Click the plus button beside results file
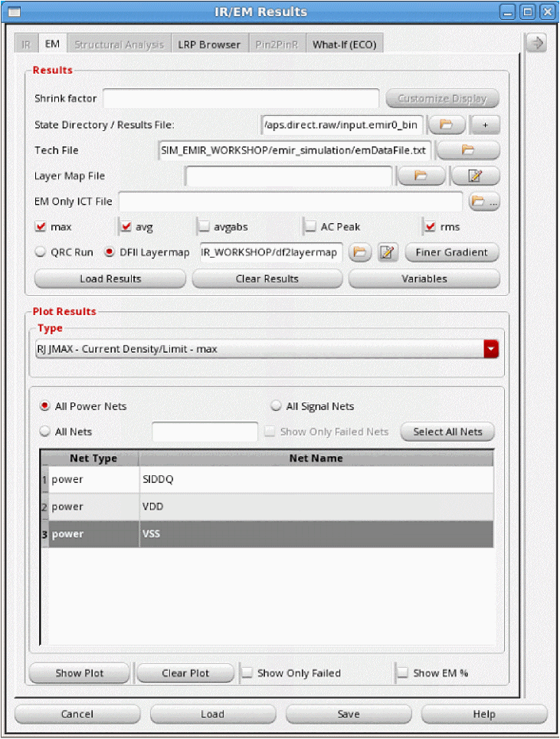The image size is (560, 739). [x=484, y=124]
